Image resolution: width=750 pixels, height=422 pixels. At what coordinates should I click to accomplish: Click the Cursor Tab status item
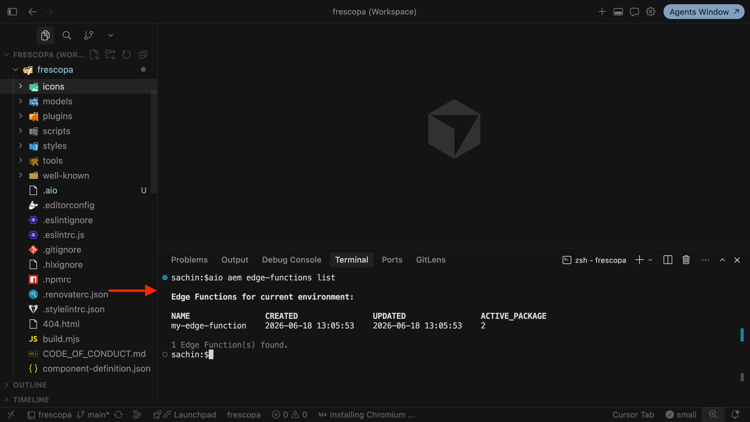tap(633, 414)
